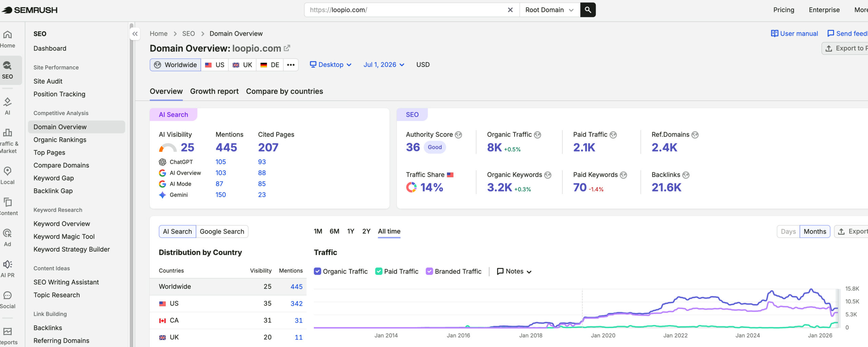
Task: Select the 6M time range
Action: click(x=334, y=231)
